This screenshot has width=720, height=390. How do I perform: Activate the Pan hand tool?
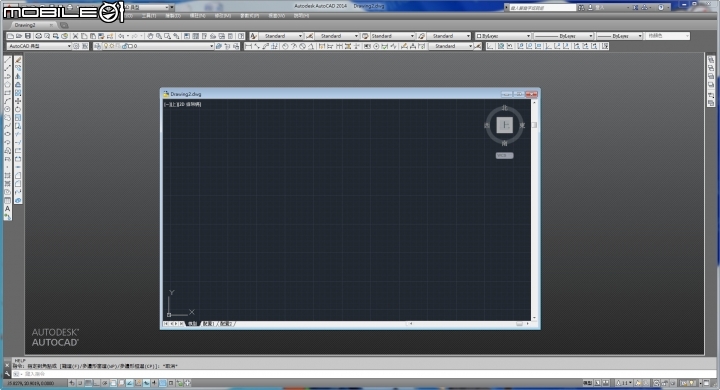pos(150,36)
